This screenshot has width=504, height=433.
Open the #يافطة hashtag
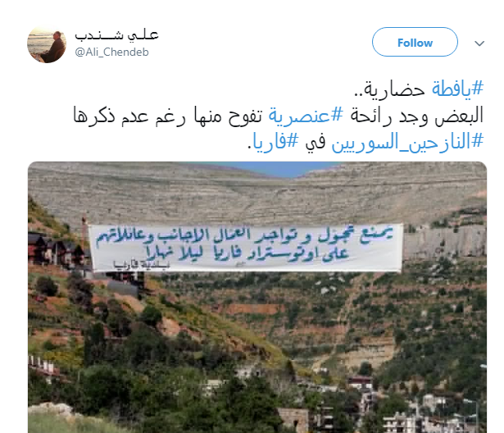coord(457,89)
